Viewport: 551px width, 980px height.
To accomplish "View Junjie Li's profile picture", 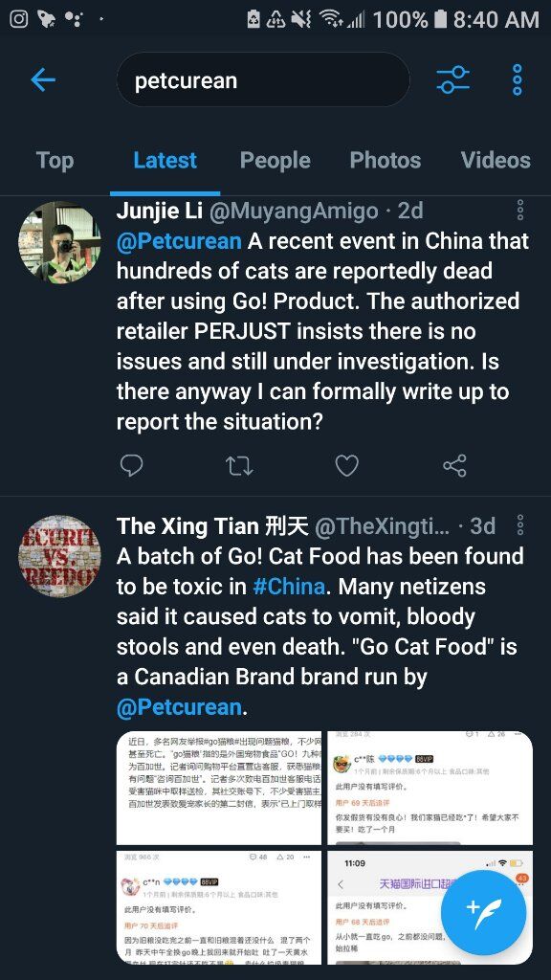I will (x=59, y=242).
